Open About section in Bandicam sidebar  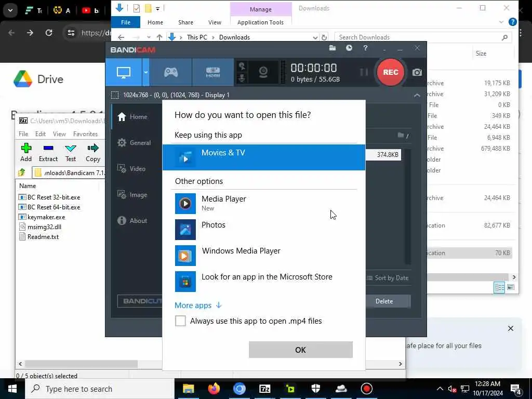(x=132, y=220)
